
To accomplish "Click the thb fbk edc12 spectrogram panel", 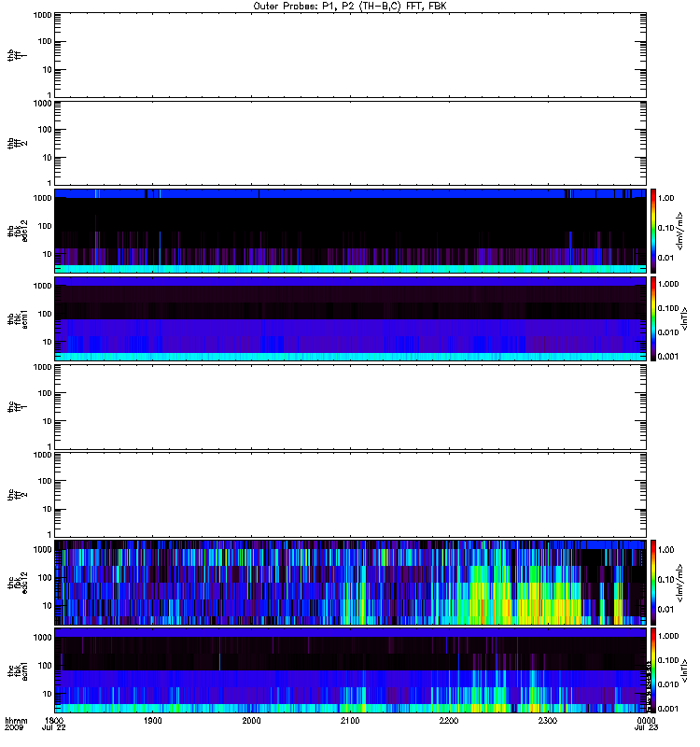I will click(351, 231).
